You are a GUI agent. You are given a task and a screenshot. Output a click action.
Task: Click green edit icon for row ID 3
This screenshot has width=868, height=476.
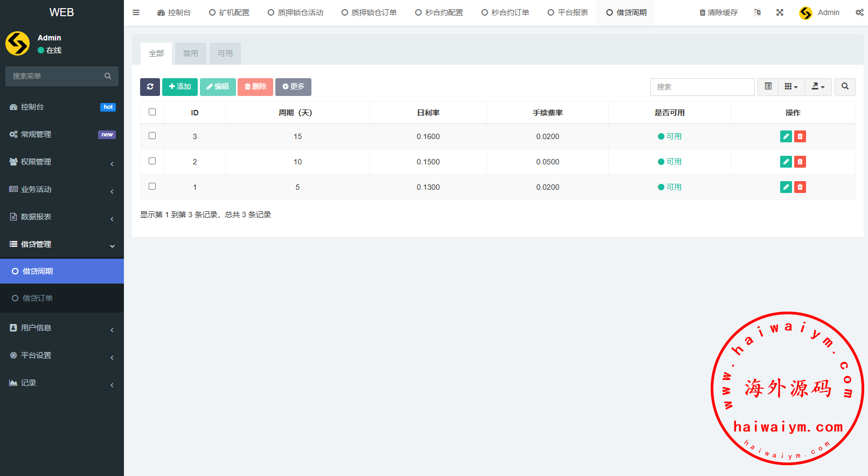tap(786, 136)
